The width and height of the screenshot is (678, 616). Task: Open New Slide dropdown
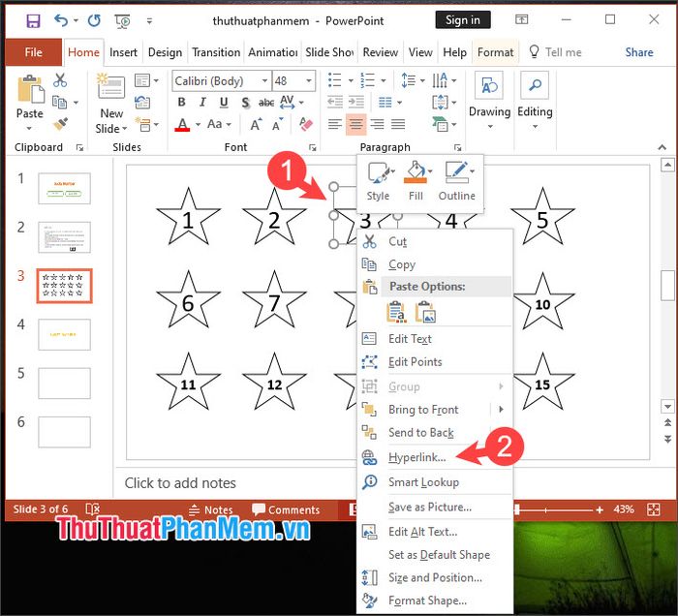pyautogui.click(x=111, y=129)
